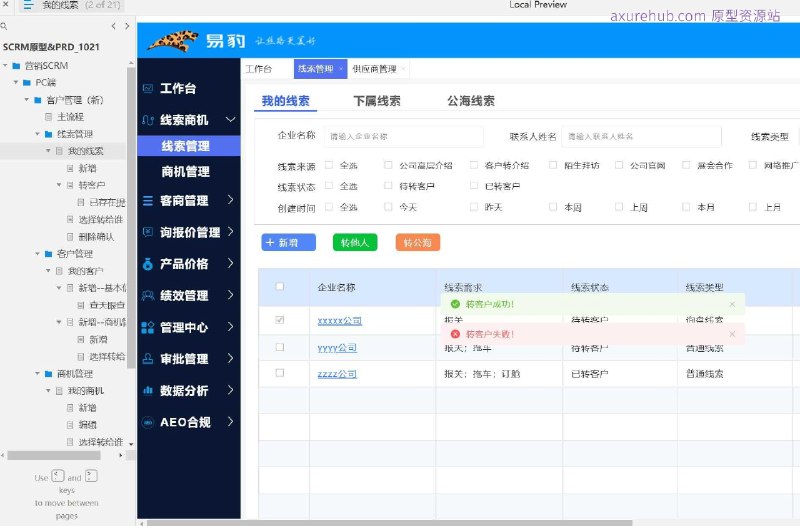This screenshot has width=800, height=526.
Task: Select 商机管理 in the sidebar submenu
Action: click(x=186, y=172)
